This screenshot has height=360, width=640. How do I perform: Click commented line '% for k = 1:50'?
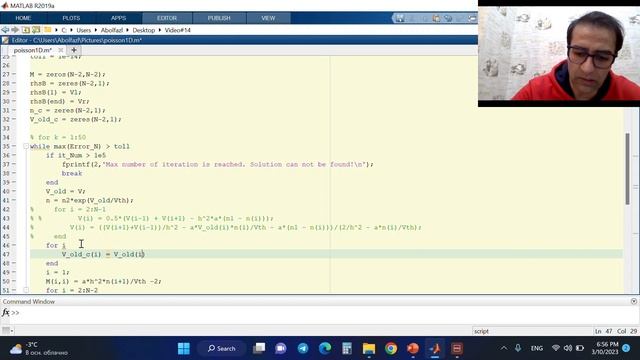coord(58,137)
